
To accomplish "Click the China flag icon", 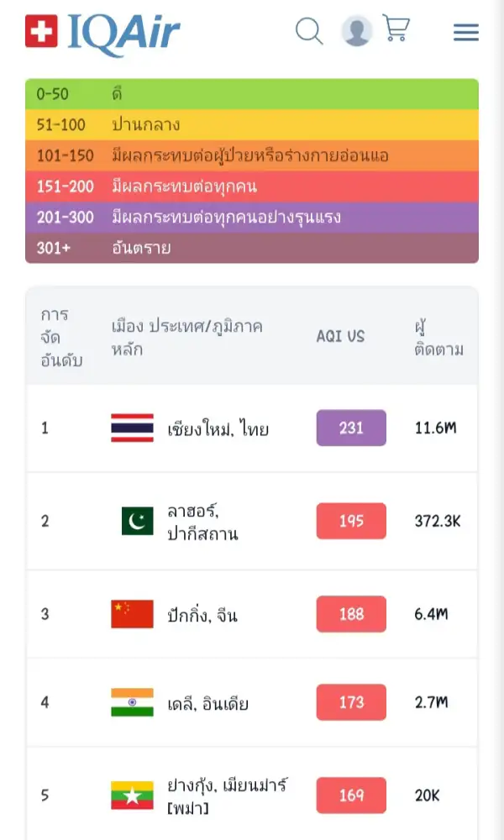I will pyautogui.click(x=132, y=614).
